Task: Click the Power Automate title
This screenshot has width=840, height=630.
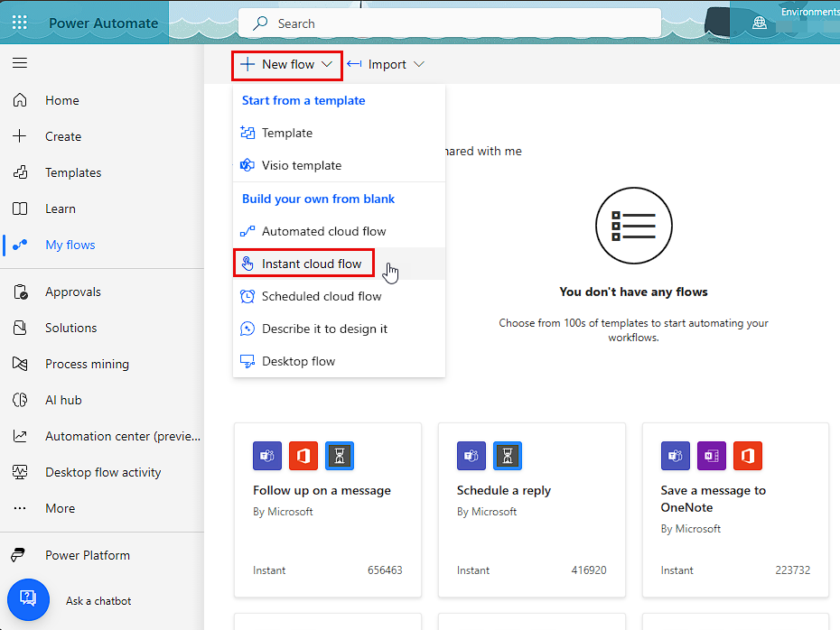Action: 103,23
